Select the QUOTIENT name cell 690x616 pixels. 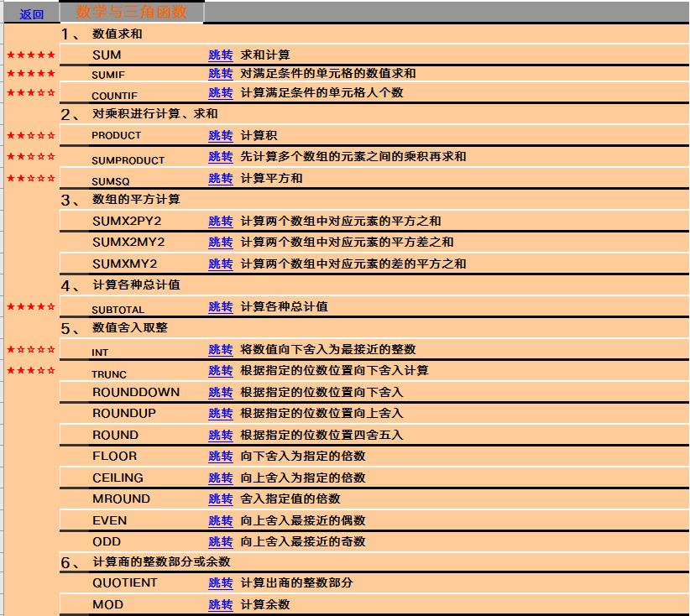124,582
